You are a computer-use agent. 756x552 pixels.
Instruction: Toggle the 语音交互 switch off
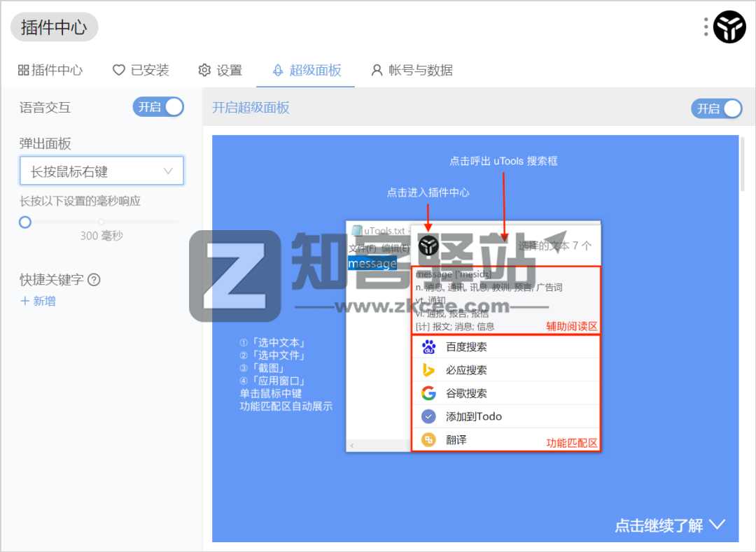(158, 108)
